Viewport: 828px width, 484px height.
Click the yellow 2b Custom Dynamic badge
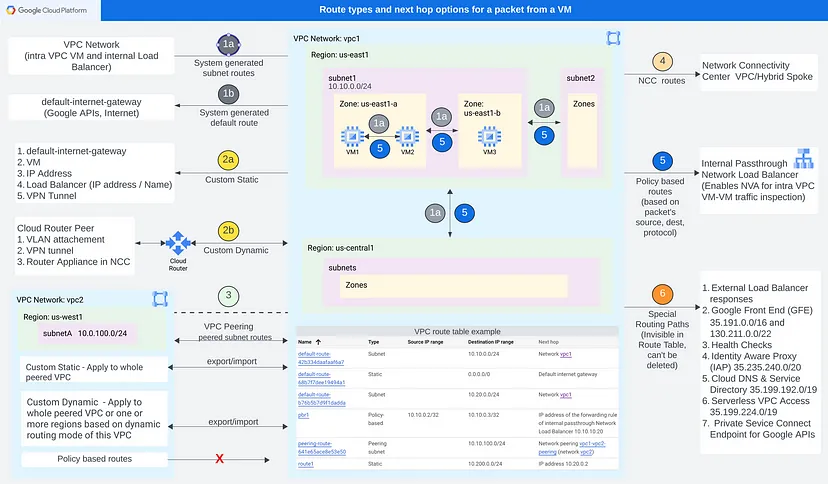pos(228,231)
